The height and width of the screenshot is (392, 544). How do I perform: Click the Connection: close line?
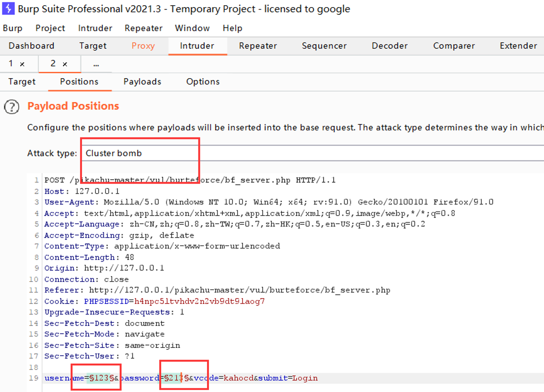(86, 279)
